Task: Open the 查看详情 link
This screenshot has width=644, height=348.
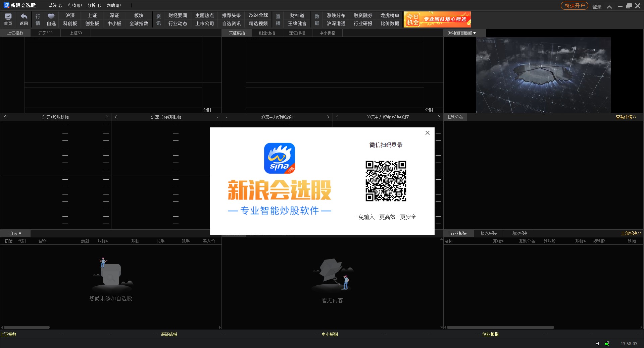Action: coord(626,117)
